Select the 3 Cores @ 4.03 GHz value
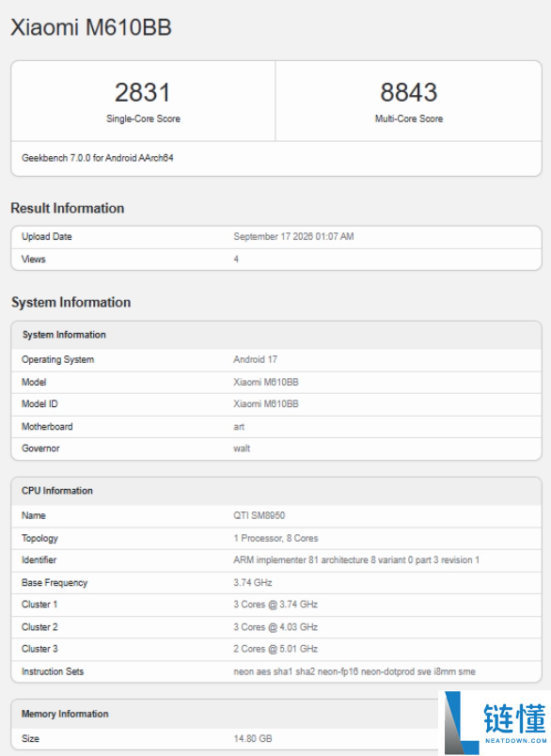 tap(275, 627)
